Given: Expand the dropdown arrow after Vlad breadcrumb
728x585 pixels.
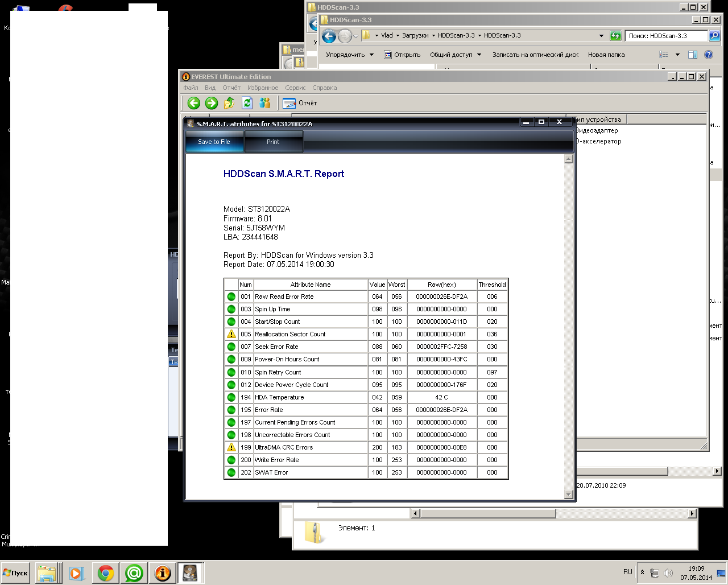Looking at the screenshot, I should [398, 35].
